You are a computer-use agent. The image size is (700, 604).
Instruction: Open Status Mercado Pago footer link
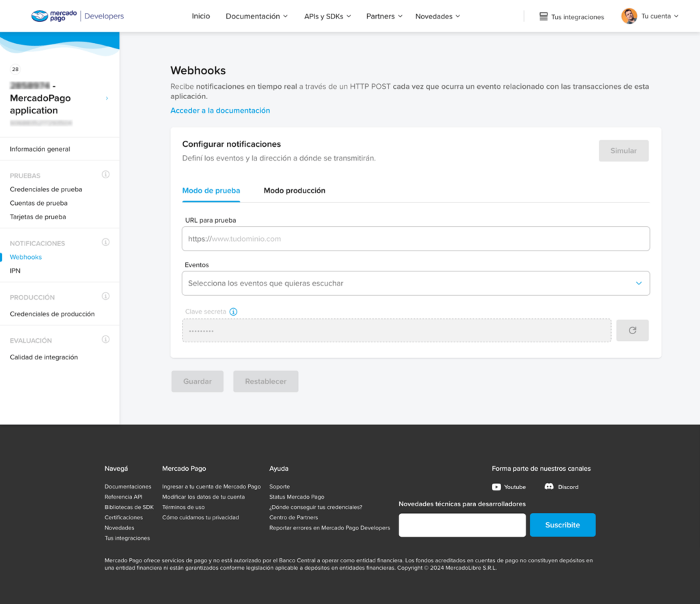click(x=297, y=497)
